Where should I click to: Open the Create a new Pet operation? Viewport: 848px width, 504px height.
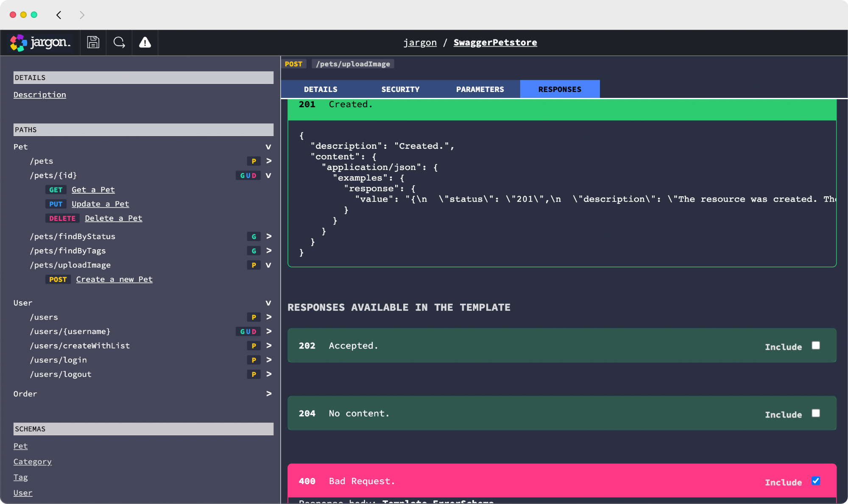point(114,279)
